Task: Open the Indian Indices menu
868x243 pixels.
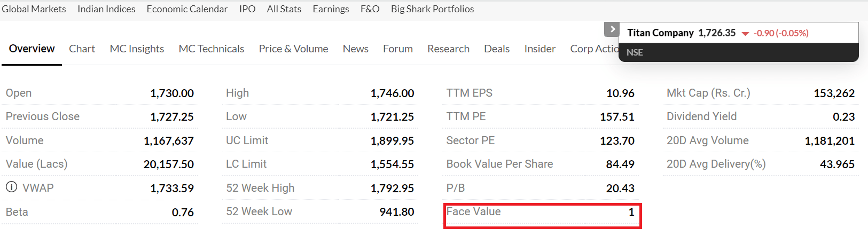Action: 106,9
